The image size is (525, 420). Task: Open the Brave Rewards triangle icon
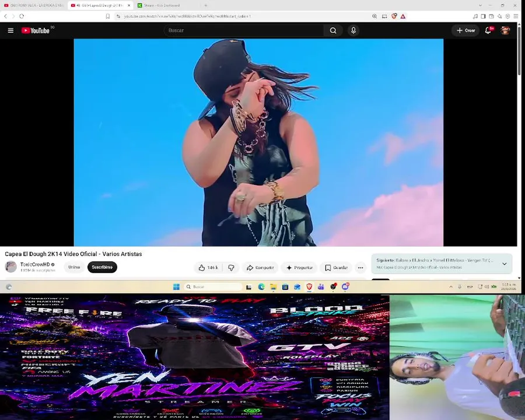coord(403,16)
